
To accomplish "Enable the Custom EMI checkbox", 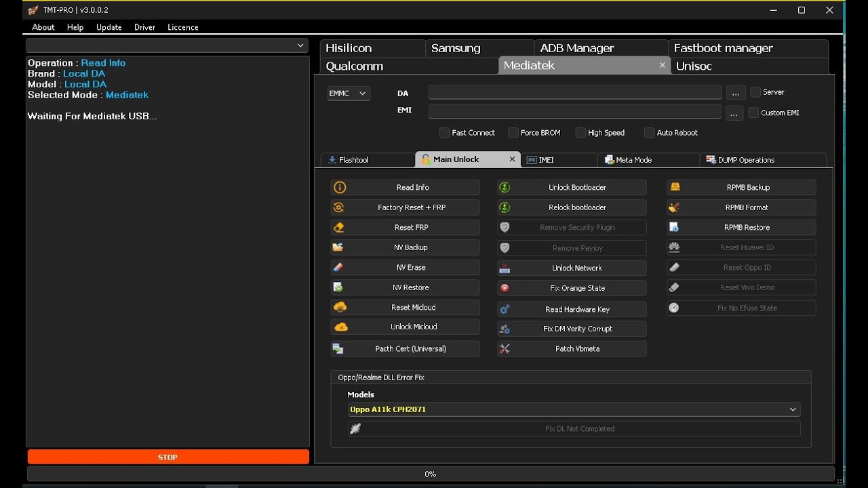I will pos(753,113).
